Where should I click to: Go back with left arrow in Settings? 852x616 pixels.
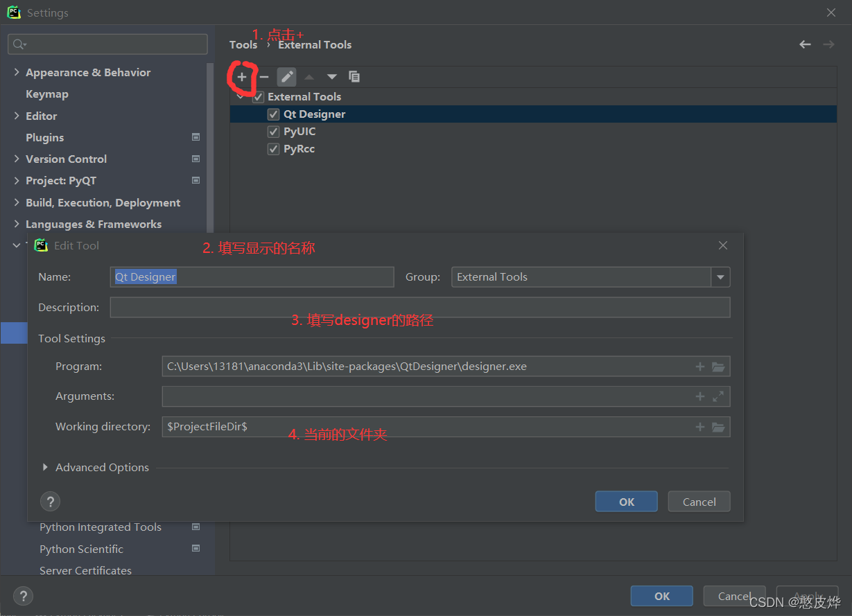coord(805,44)
